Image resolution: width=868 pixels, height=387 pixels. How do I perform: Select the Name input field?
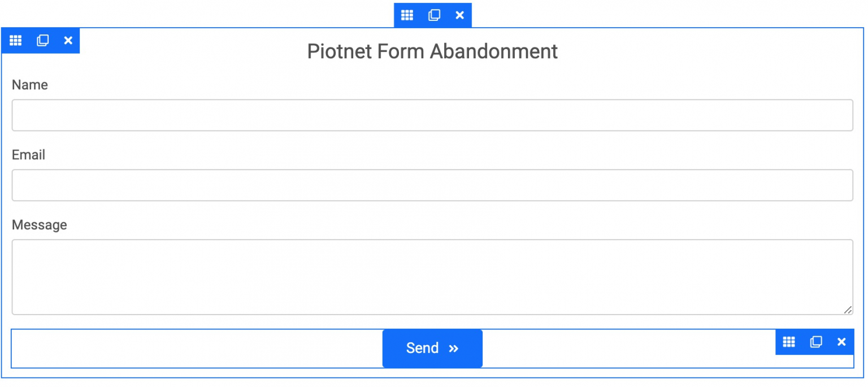(x=432, y=115)
